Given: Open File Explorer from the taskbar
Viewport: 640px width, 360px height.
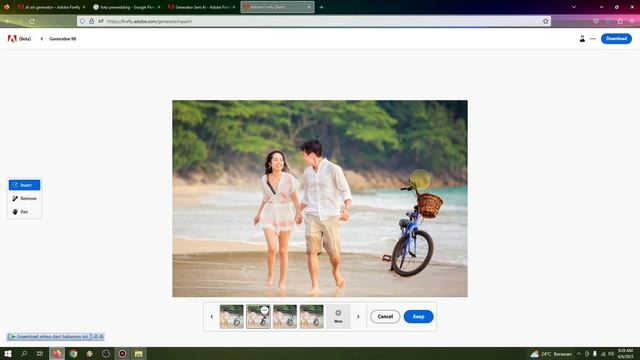Looking at the screenshot, I should (138, 353).
